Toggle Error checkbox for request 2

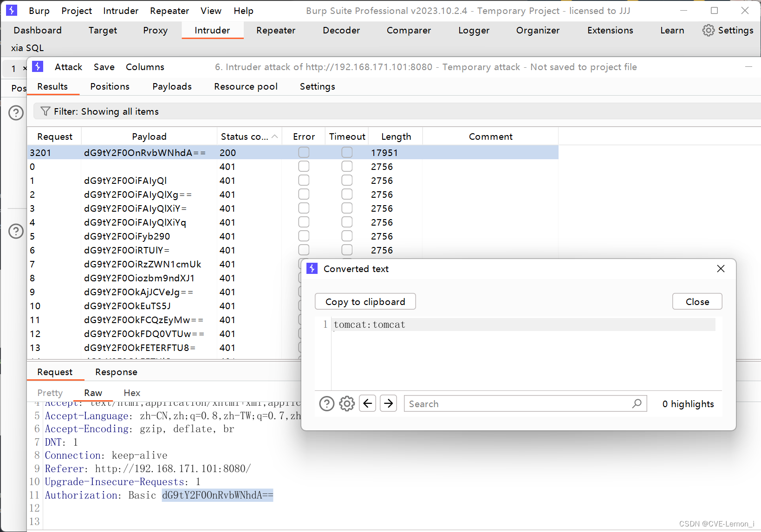[x=304, y=194]
